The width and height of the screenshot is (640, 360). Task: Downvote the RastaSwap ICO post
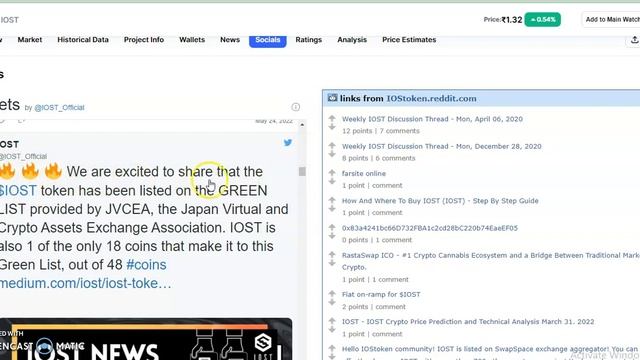pyautogui.click(x=332, y=264)
